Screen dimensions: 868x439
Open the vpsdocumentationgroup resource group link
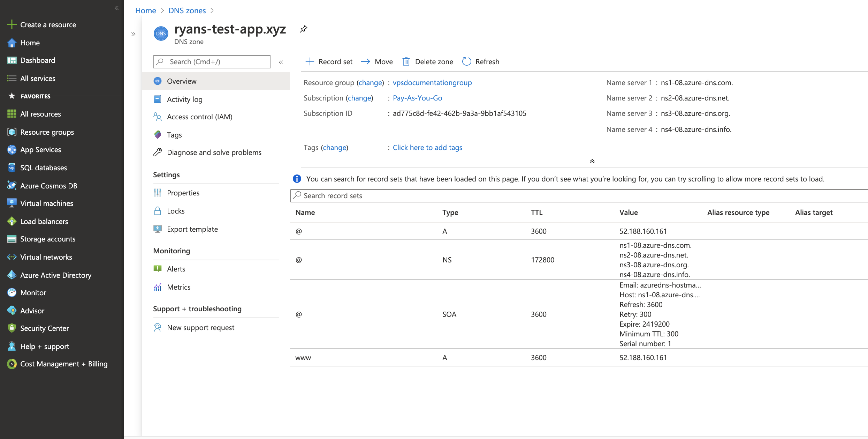(432, 83)
